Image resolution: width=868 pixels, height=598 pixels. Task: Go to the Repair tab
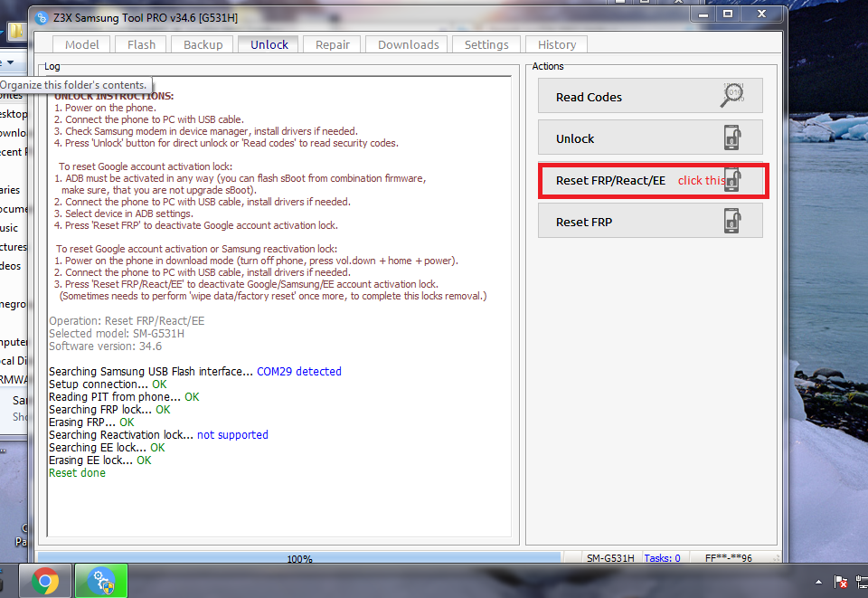tap(332, 45)
